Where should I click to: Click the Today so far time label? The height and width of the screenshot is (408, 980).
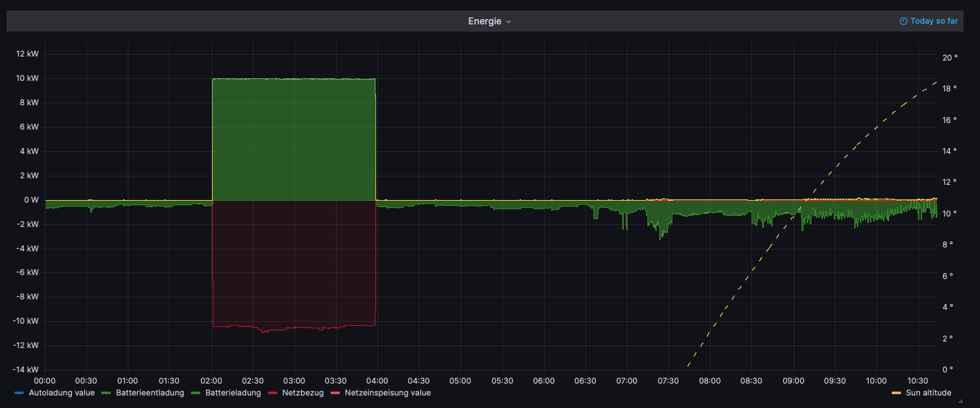tap(933, 21)
